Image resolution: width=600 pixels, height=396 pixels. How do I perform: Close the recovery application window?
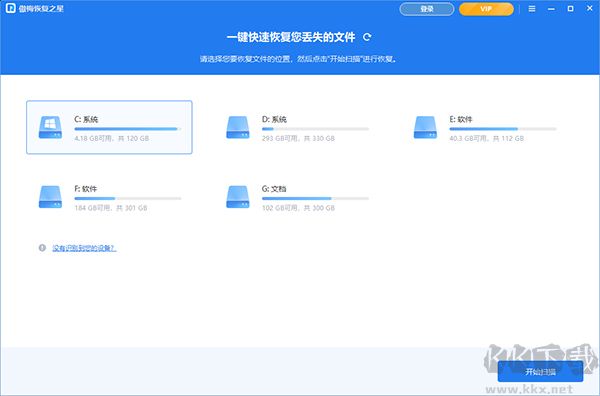click(x=590, y=8)
